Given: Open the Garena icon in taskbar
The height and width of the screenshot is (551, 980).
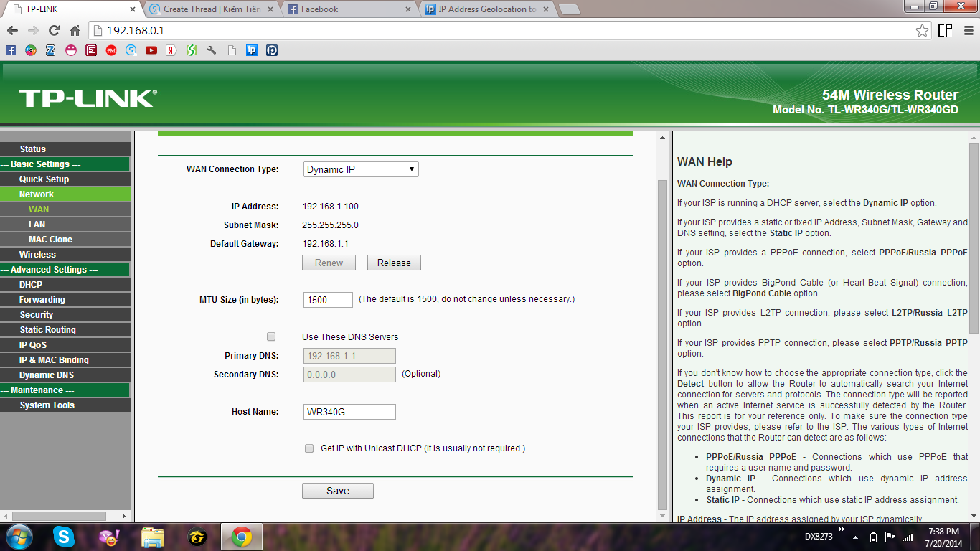Looking at the screenshot, I should point(197,537).
